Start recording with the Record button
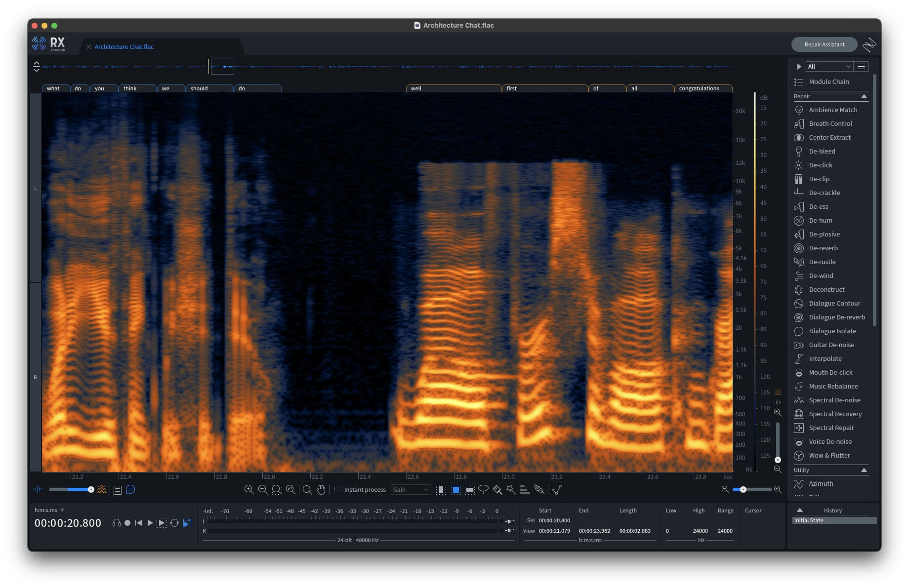 click(x=127, y=523)
